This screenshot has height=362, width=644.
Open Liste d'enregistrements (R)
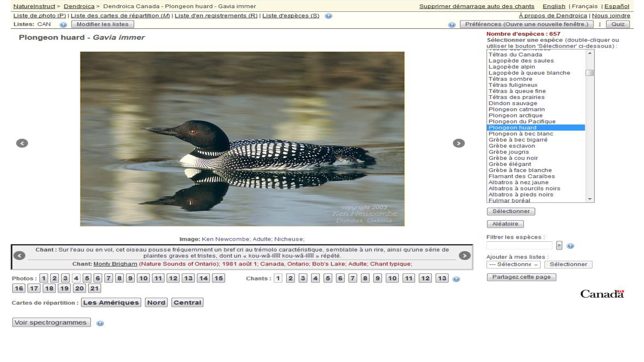(x=216, y=16)
